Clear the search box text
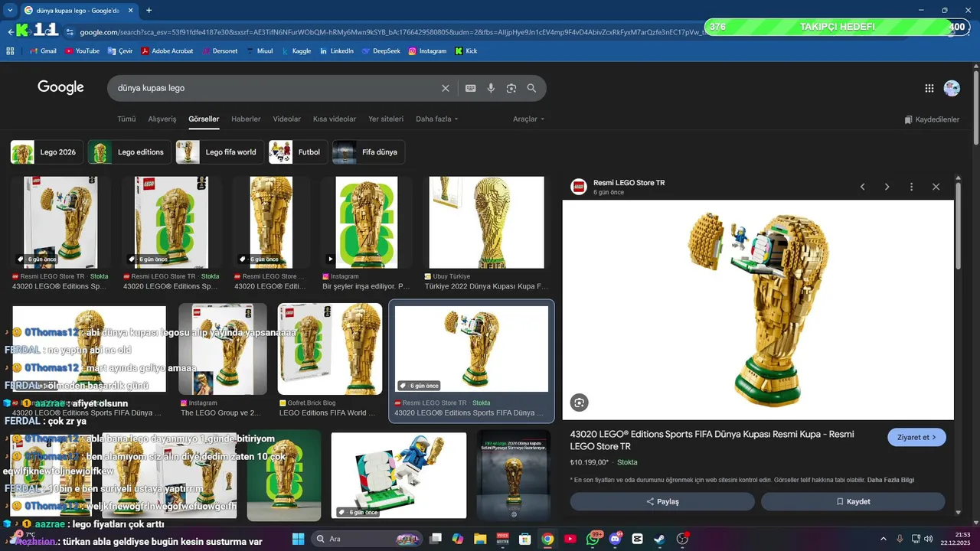 (446, 88)
